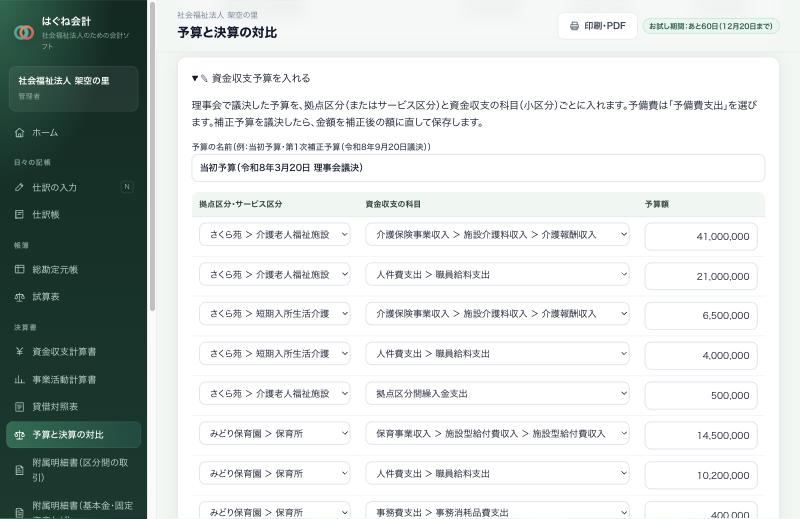Click the printer icon in 印刷・PDF button
Viewport: 800px width, 519px height.
click(574, 26)
